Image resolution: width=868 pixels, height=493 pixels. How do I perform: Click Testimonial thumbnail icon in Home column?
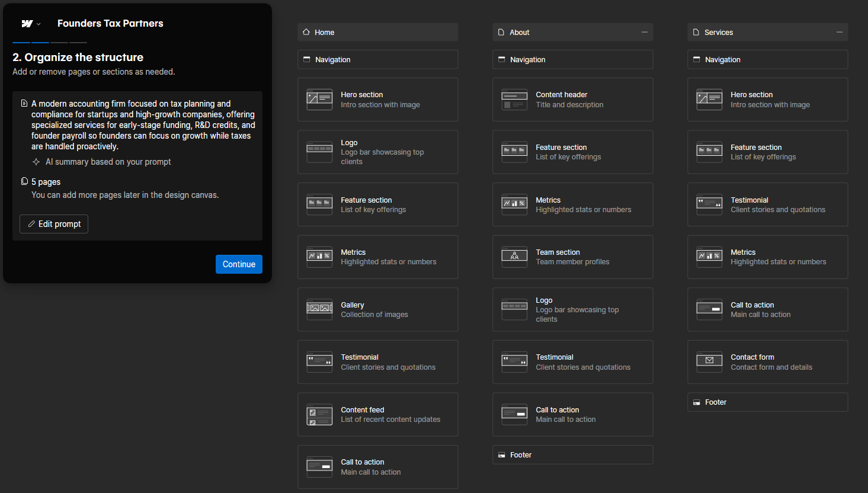(x=319, y=362)
